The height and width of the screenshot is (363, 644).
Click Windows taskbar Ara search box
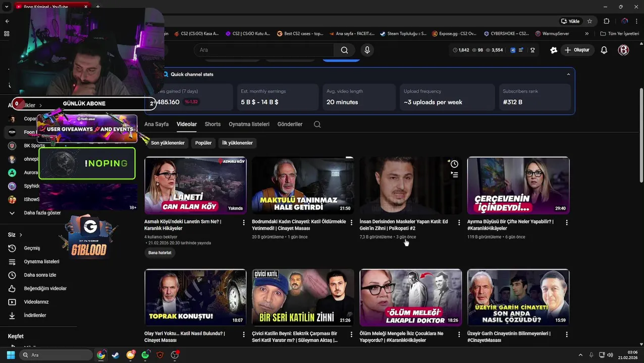click(x=56, y=355)
